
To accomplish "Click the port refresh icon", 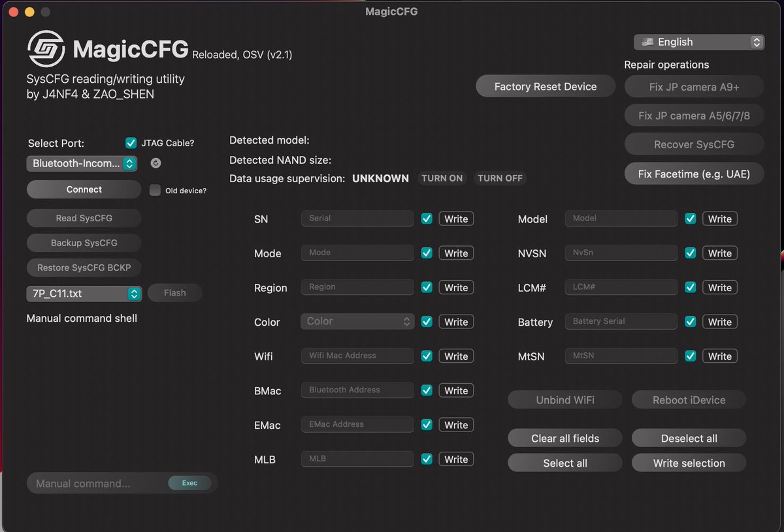I will (155, 163).
